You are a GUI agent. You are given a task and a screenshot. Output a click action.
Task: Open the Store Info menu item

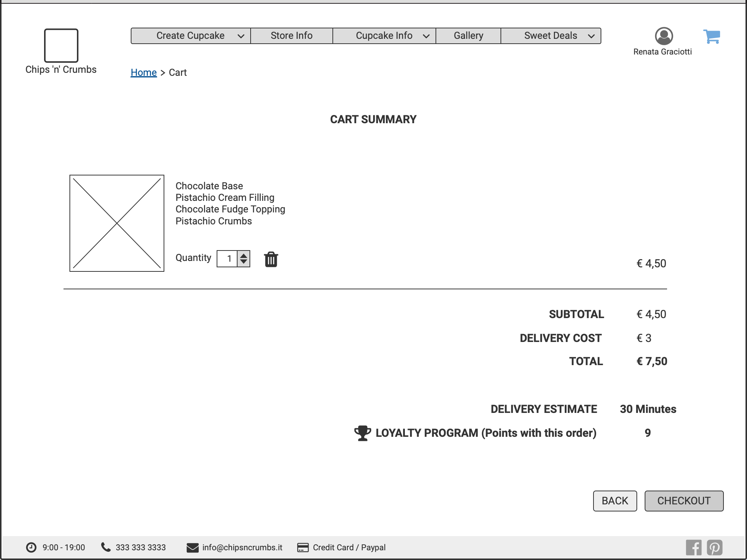[x=292, y=36]
